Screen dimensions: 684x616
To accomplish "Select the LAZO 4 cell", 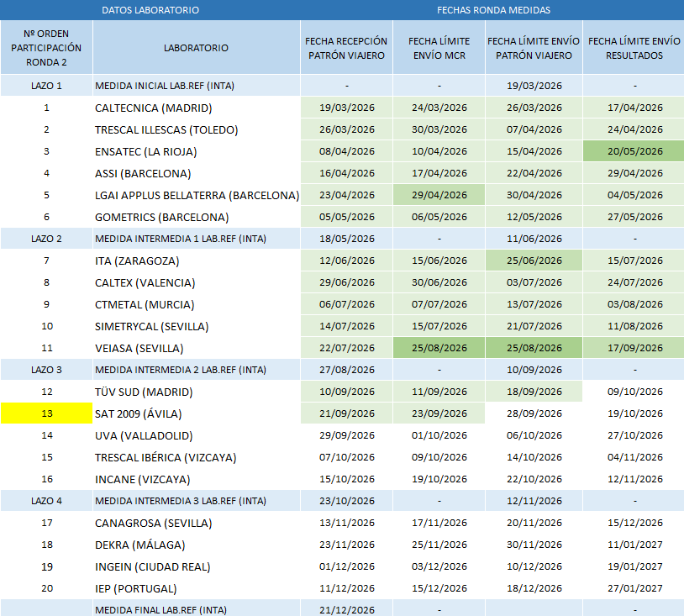I will click(x=46, y=500).
